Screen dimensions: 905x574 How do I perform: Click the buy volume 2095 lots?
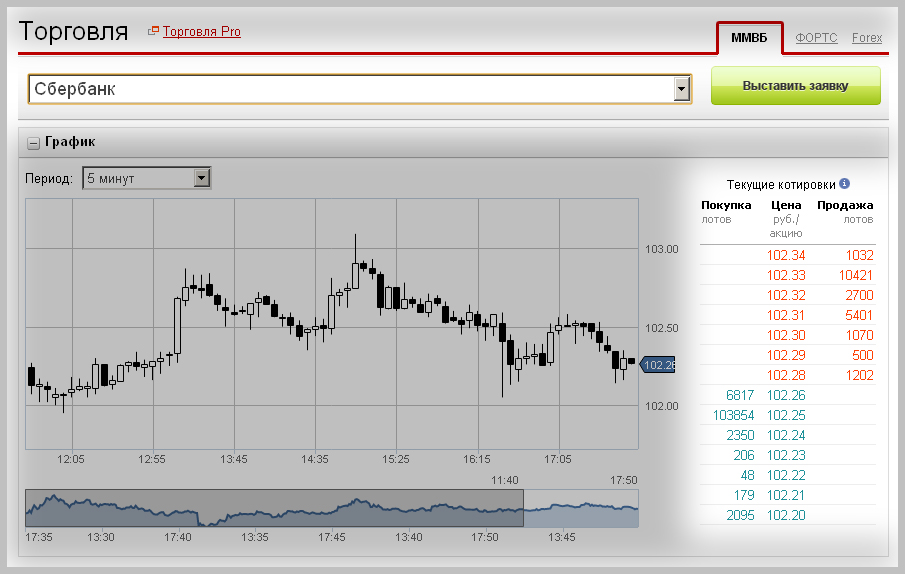[x=740, y=515]
